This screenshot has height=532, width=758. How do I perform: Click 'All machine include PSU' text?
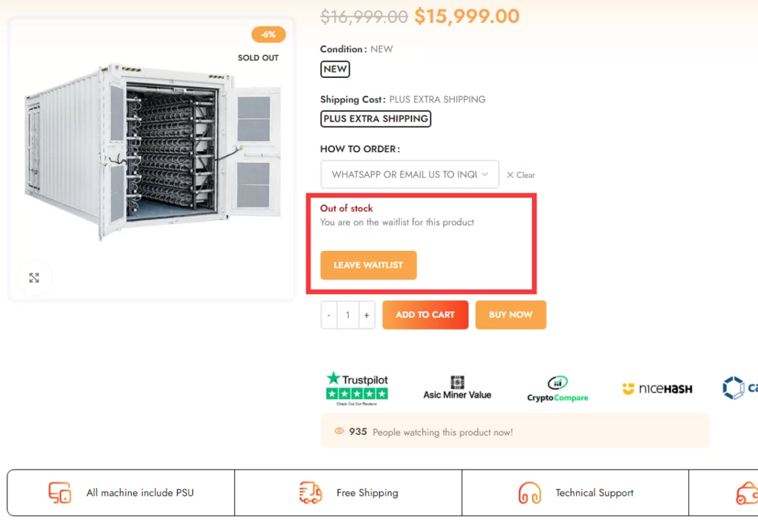(x=140, y=493)
